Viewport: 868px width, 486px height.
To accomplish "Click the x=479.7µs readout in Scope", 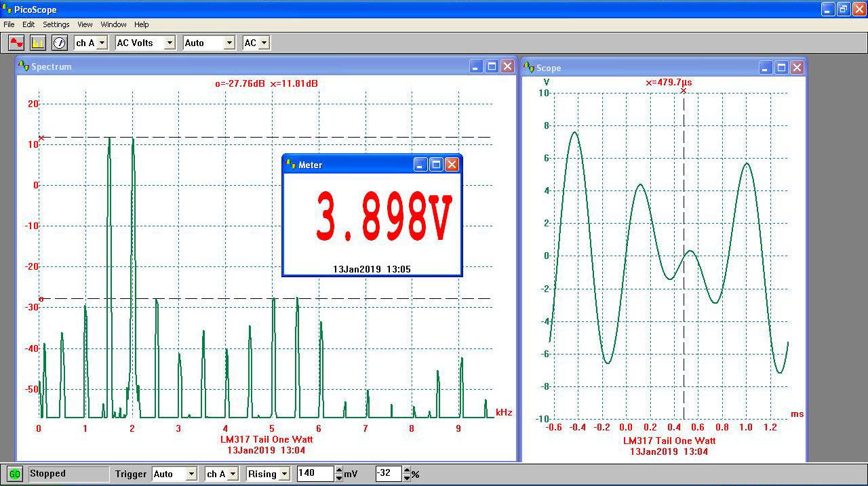I will click(669, 83).
